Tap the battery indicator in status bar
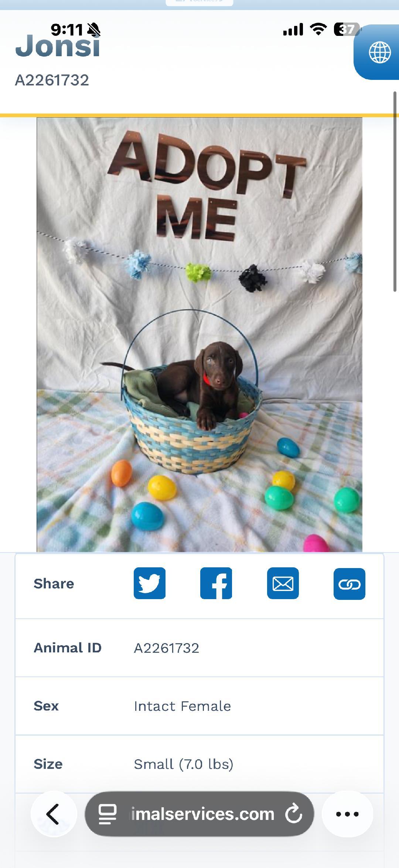Screen dimensions: 399x868 [x=347, y=29]
